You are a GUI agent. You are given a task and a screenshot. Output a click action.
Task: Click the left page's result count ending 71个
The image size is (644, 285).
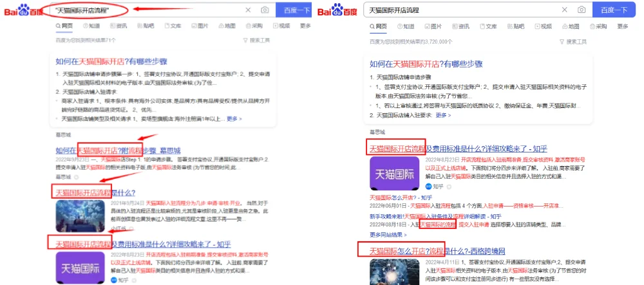click(x=86, y=40)
